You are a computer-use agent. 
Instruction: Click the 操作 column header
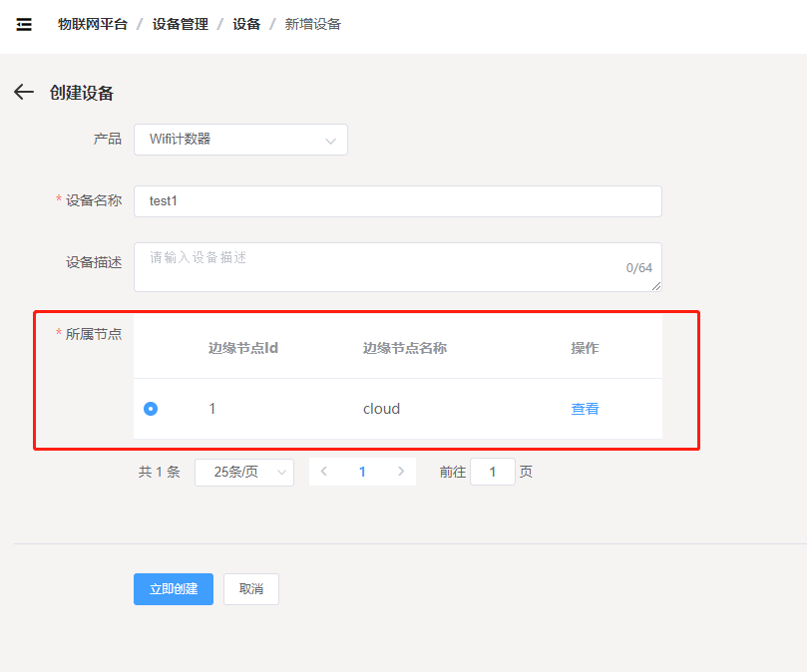tap(585, 348)
